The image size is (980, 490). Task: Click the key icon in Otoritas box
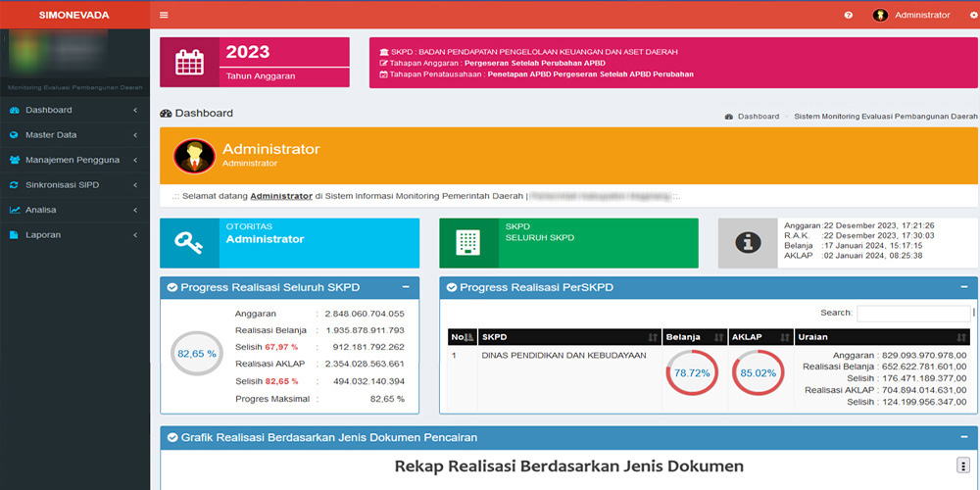[189, 243]
